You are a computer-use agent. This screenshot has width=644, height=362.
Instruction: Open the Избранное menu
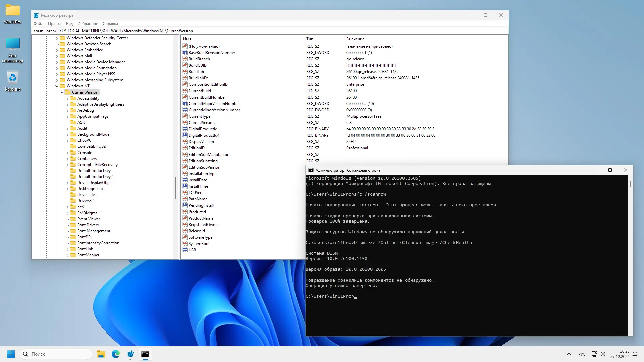(x=88, y=24)
